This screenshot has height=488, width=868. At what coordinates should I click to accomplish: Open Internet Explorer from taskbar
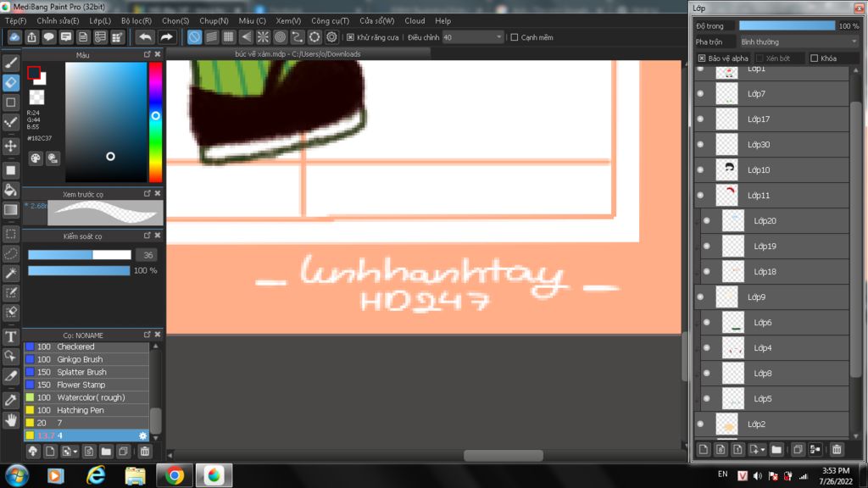96,475
